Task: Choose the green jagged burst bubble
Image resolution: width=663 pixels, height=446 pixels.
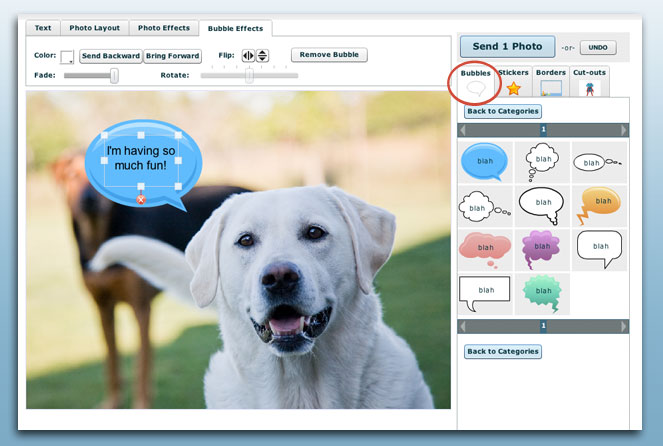Action: (542, 294)
